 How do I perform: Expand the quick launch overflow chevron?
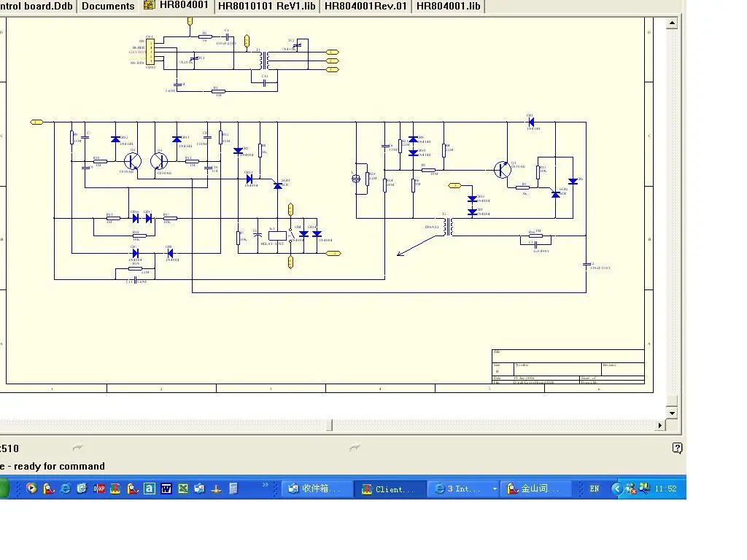[x=266, y=485]
